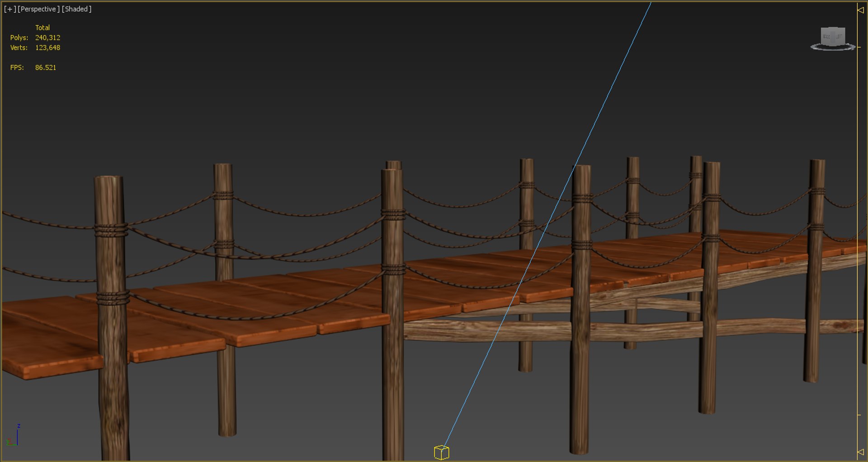868x462 pixels.
Task: Click the bottom safe-frame arrow marker
Action: (861, 452)
